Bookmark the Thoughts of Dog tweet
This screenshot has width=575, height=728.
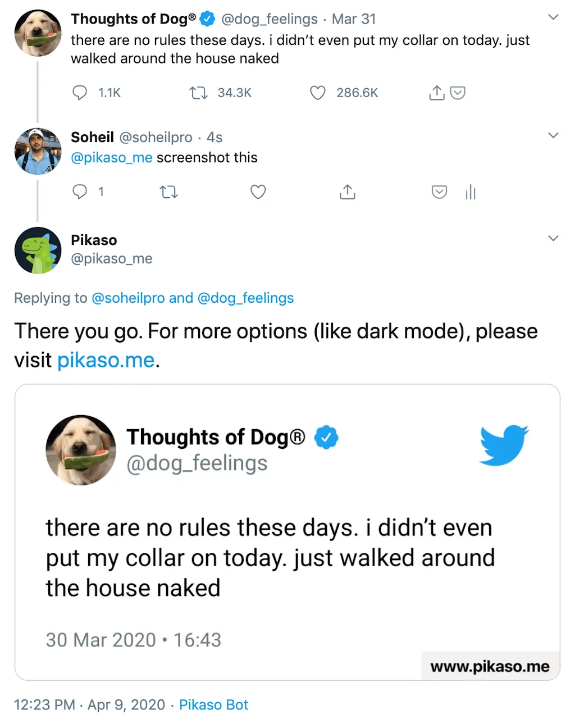click(x=459, y=92)
